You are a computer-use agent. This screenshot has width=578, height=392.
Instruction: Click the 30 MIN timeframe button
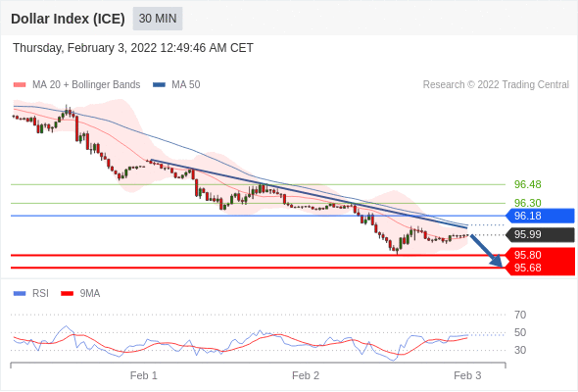[x=158, y=19]
